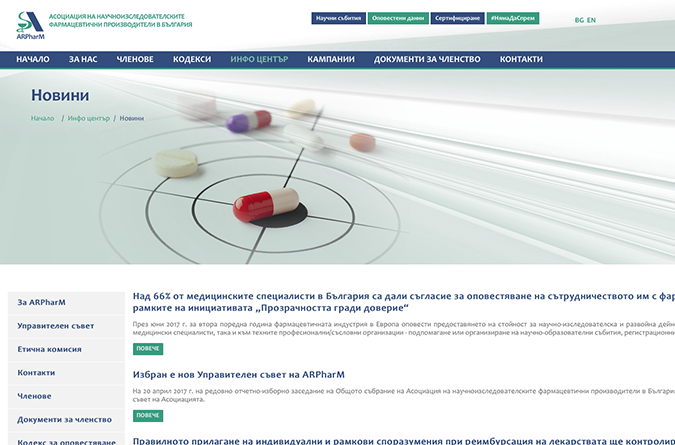
Task: Open ДОКУМЕНТИ ЗА ЧЛЕНСТВО menu item
Action: coord(427,59)
